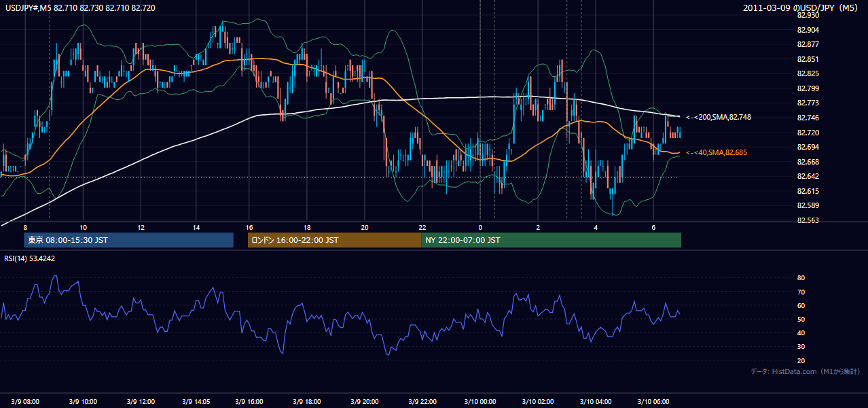The width and height of the screenshot is (868, 408).
Task: Click hour label 12 under the price chart
Action: (141, 227)
